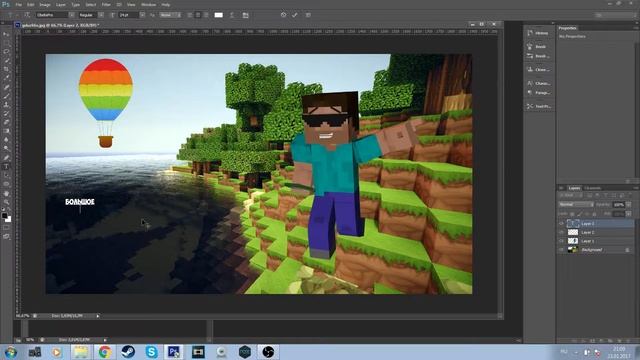Open the Image menu
Viewport: 640px width, 360px height.
coord(45,4)
